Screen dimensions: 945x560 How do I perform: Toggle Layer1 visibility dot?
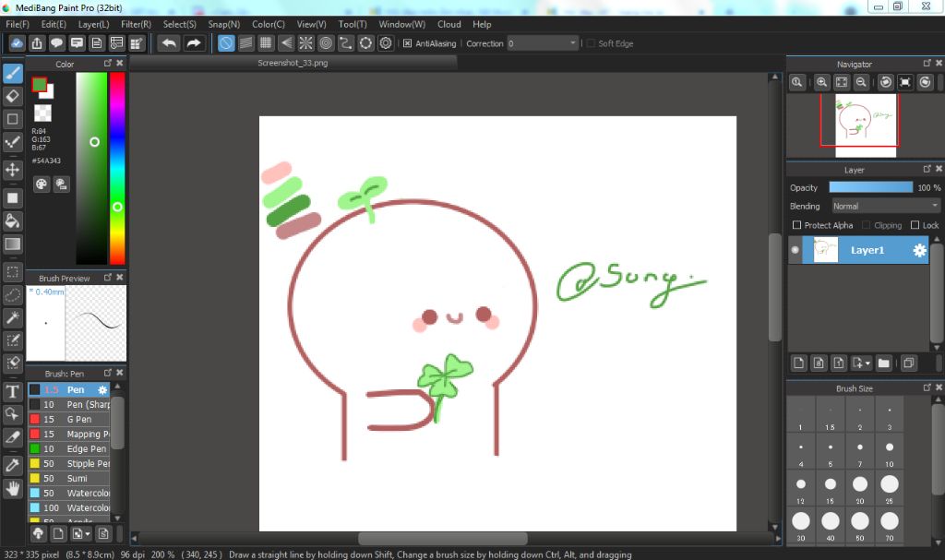point(795,250)
